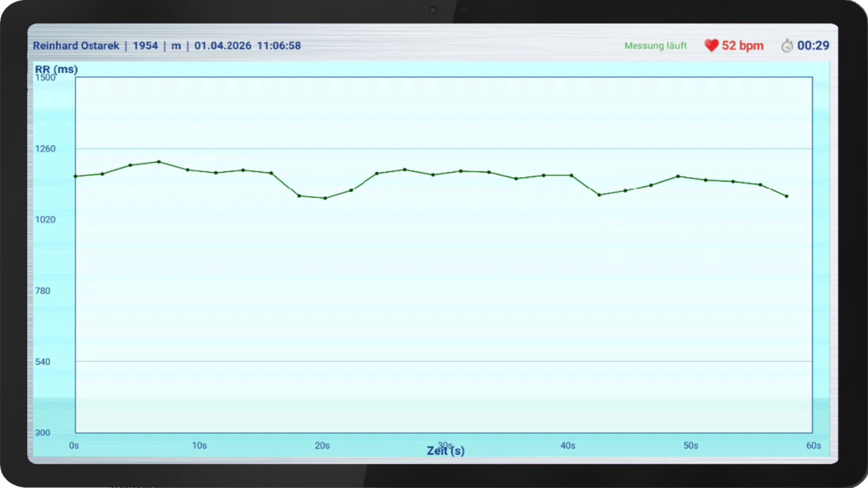Click the 10s tick on the time axis

coord(199,445)
